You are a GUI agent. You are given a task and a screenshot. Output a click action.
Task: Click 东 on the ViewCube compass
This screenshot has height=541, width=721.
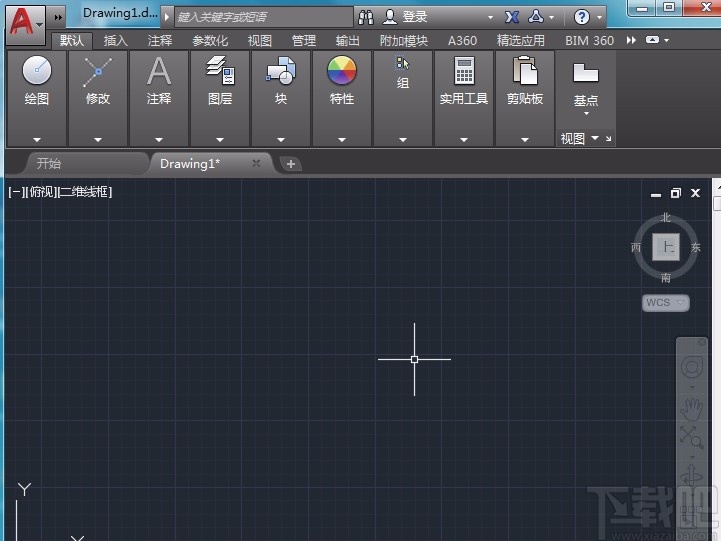[696, 247]
